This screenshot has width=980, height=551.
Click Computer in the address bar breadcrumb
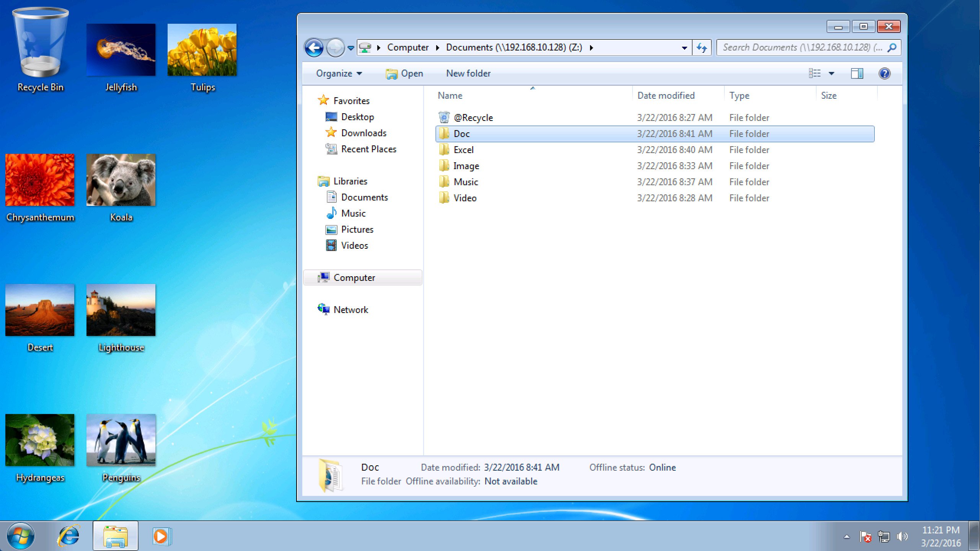tap(408, 47)
